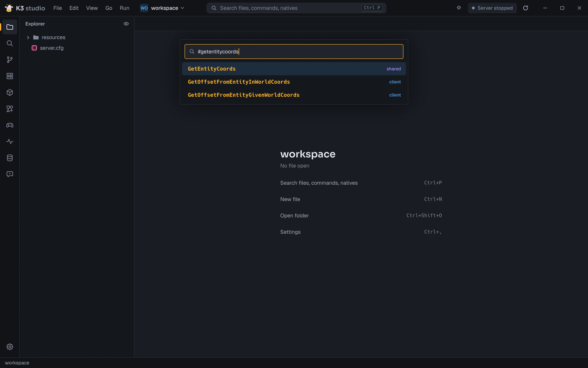Click the title bar search field

click(296, 8)
